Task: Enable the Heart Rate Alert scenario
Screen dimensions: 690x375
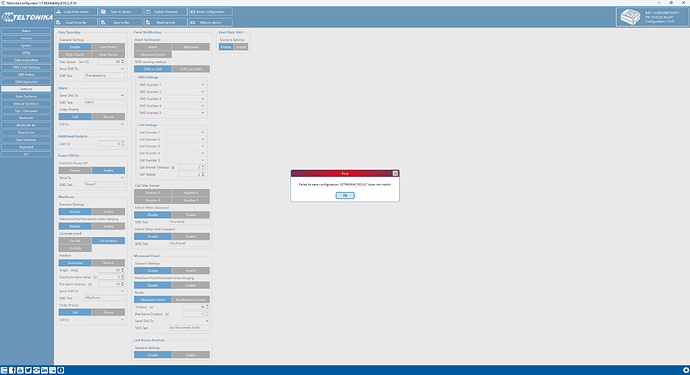Action: [241, 47]
